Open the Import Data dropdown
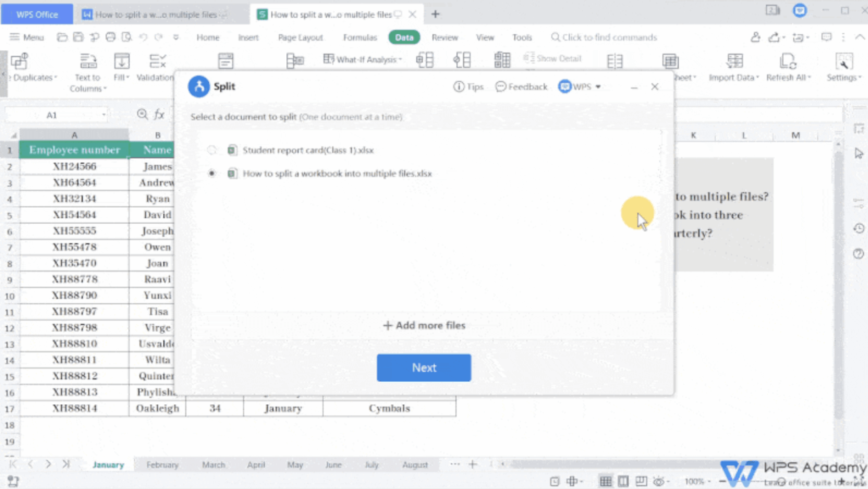 tap(734, 77)
